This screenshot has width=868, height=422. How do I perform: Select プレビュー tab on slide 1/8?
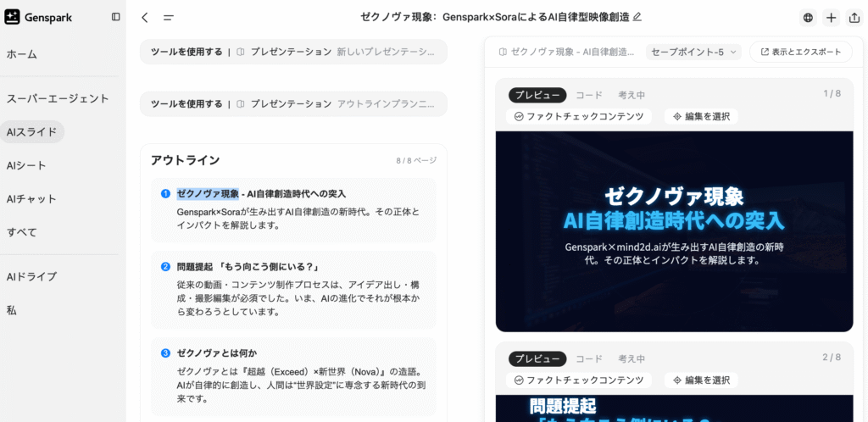pos(537,95)
